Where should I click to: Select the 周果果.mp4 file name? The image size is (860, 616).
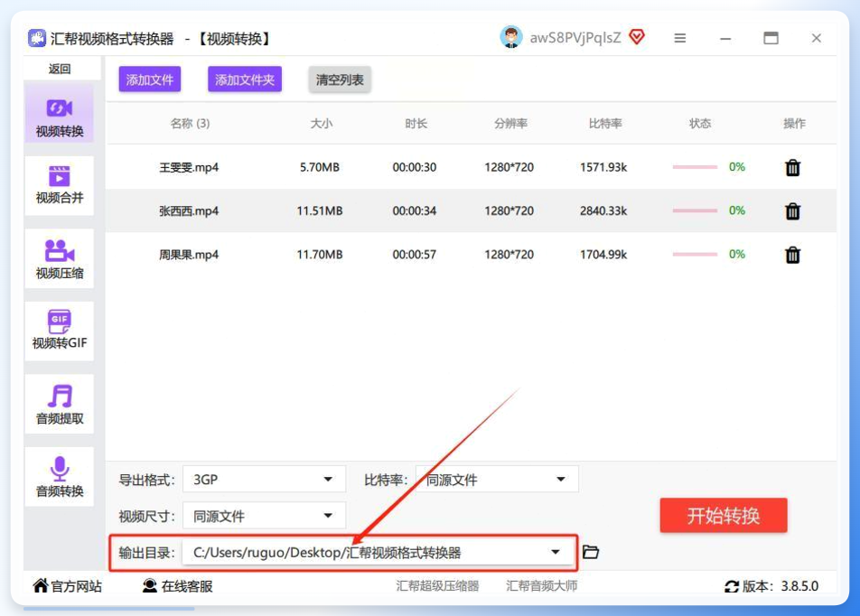coord(189,255)
